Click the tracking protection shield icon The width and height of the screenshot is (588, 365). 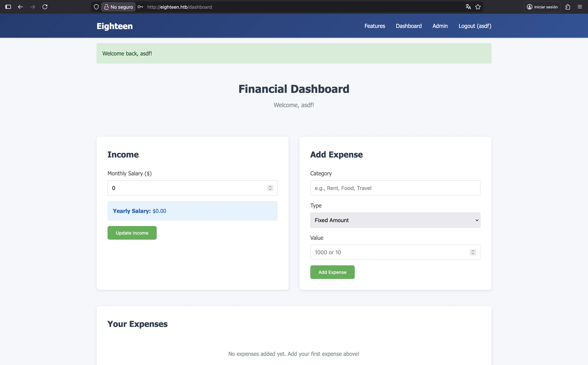96,7
